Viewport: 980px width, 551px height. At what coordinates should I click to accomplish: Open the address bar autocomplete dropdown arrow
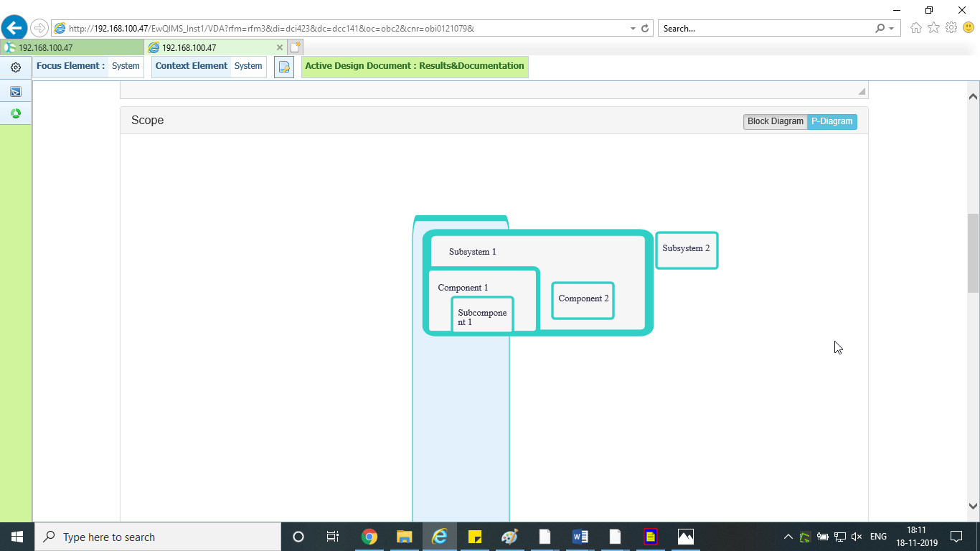[633, 29]
